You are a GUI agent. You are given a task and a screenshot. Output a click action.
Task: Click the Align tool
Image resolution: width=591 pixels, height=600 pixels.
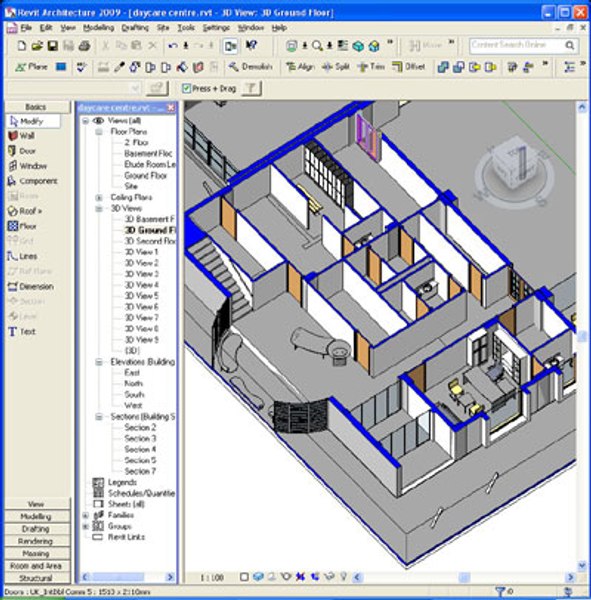point(300,67)
